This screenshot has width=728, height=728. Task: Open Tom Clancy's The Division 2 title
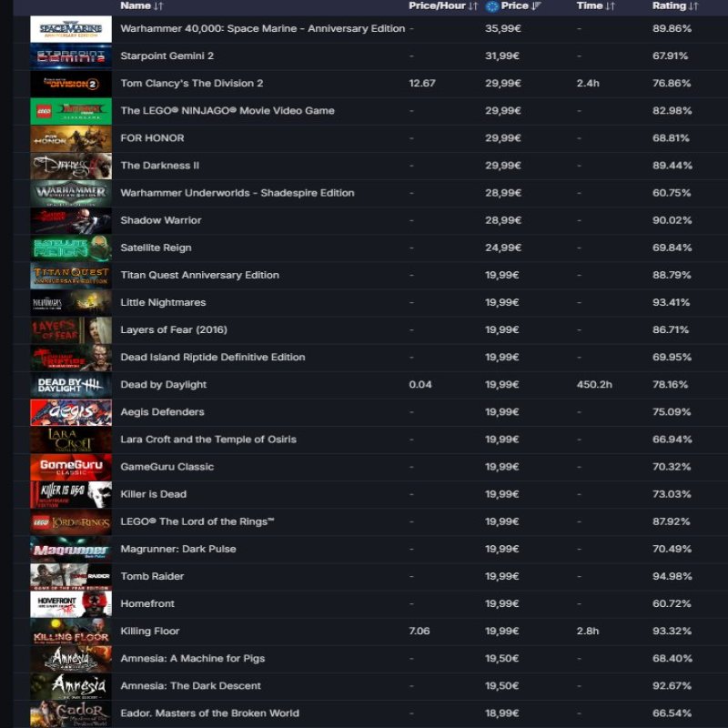pos(192,84)
